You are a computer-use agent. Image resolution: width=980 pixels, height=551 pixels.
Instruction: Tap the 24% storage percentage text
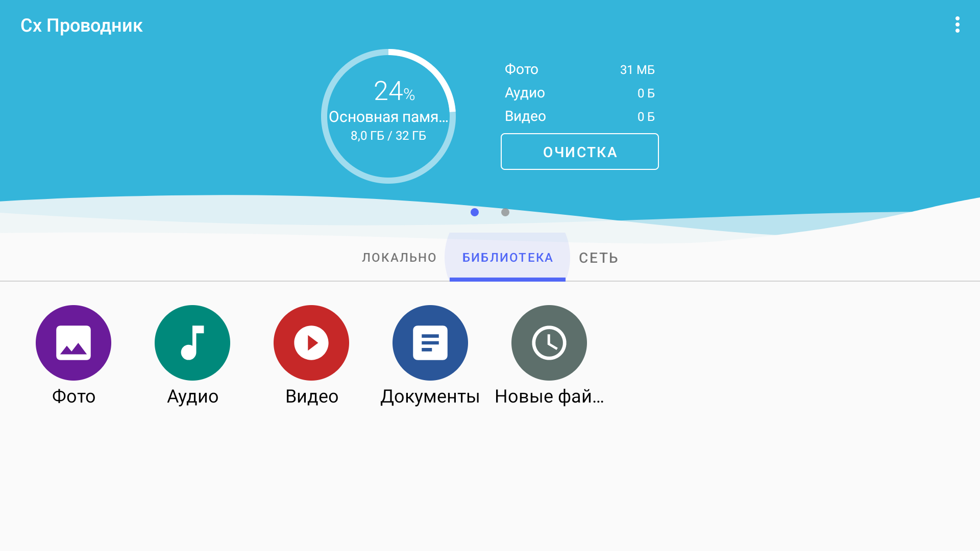394,91
